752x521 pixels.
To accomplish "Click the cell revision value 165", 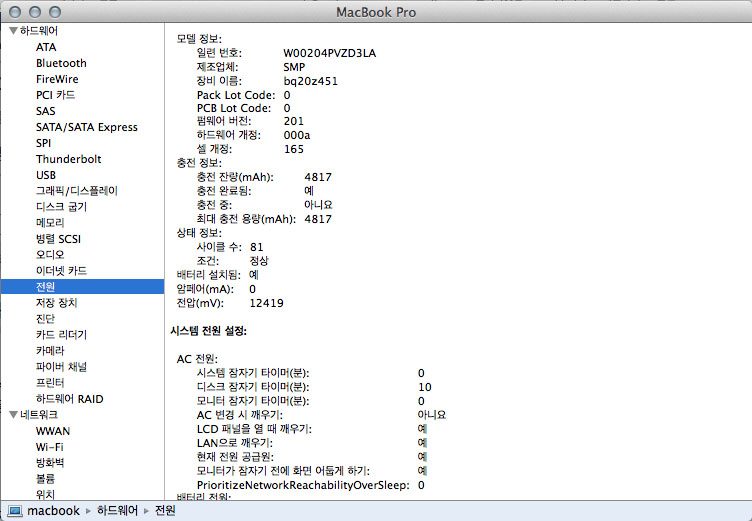I will click(294, 149).
